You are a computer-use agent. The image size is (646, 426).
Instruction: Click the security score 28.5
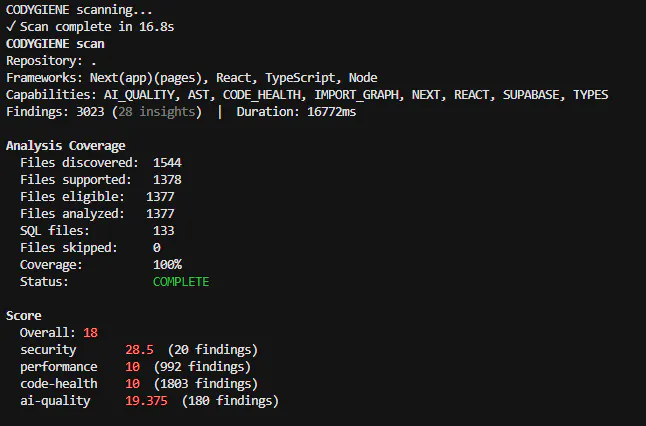[x=139, y=350]
